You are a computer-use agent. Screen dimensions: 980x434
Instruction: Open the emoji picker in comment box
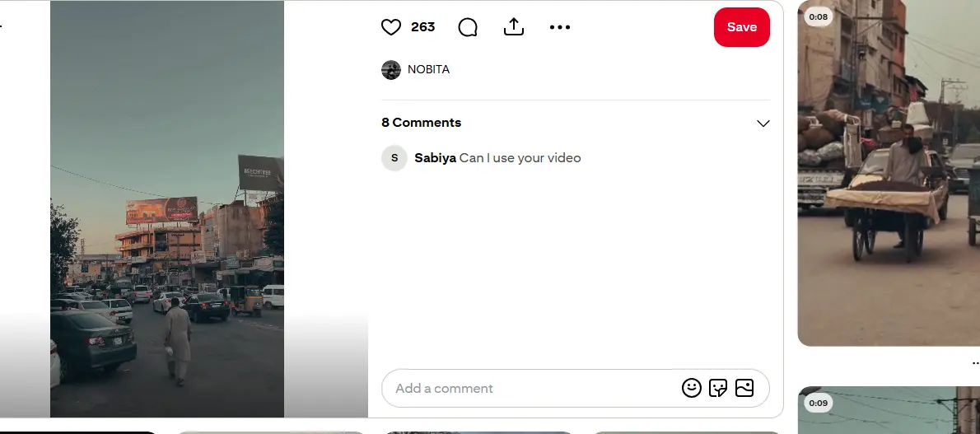pos(691,389)
